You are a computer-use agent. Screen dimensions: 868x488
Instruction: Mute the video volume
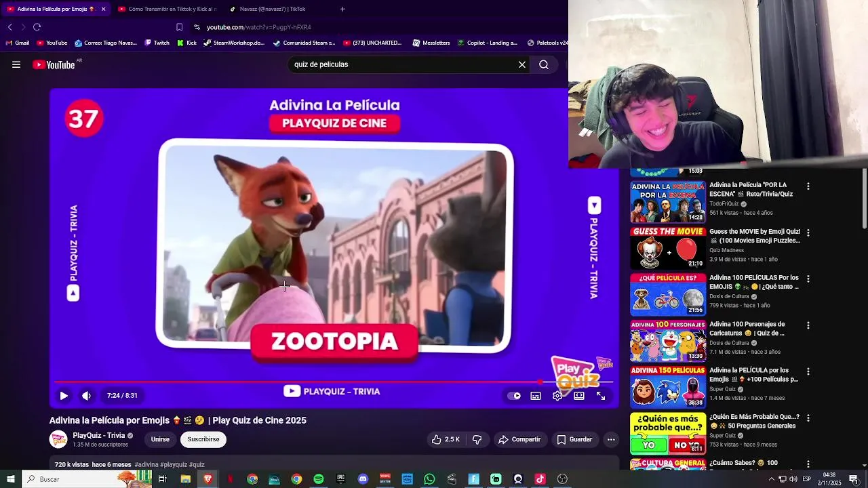(86, 396)
